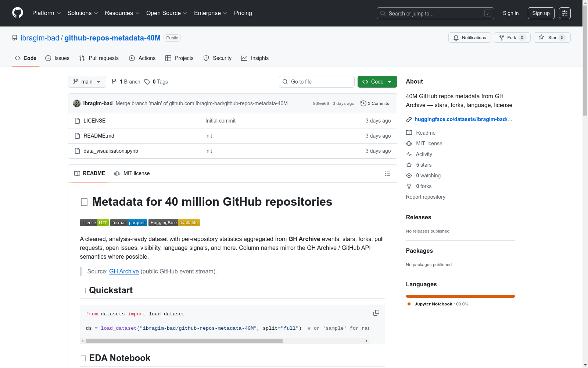The width and height of the screenshot is (588, 368).
Task: Click the Releases heading link
Action: point(419,217)
